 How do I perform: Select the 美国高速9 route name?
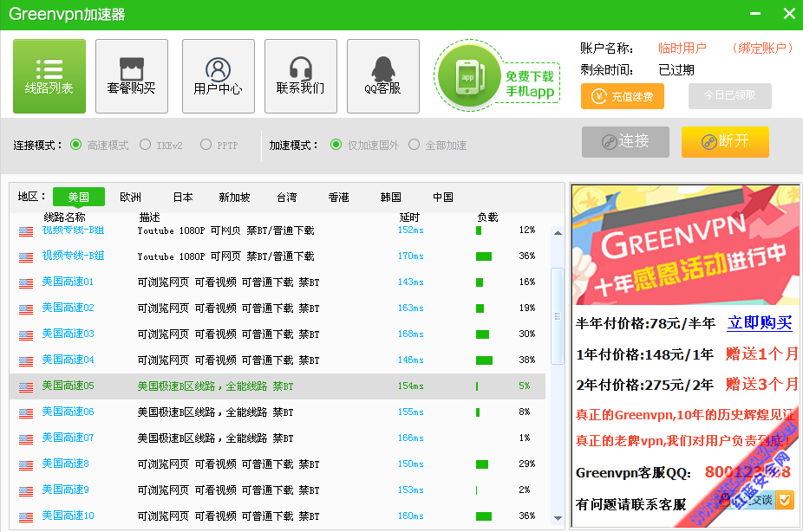click(65, 490)
